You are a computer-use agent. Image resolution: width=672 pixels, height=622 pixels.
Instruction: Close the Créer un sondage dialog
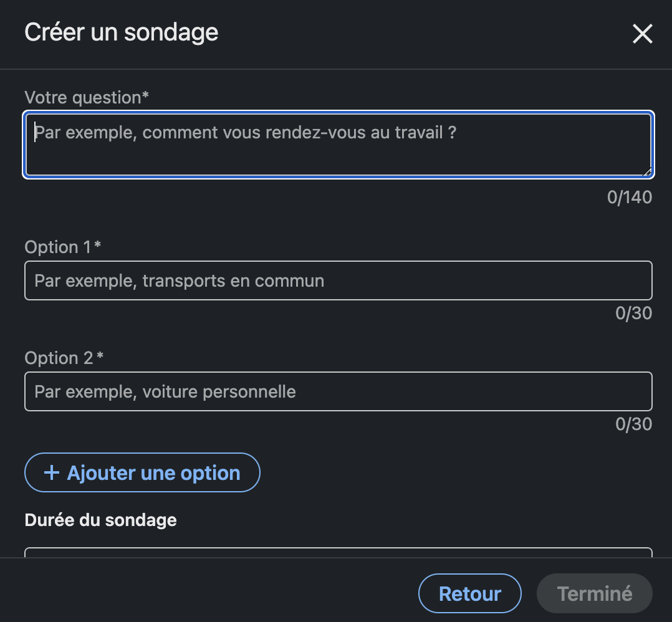coord(642,34)
